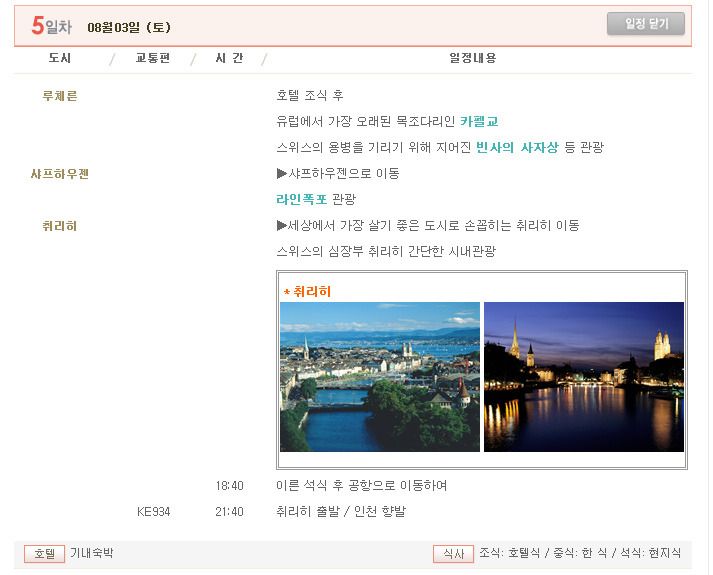The image size is (713, 575).
Task: Open the daytime Zurich aerial photo
Action: point(380,377)
